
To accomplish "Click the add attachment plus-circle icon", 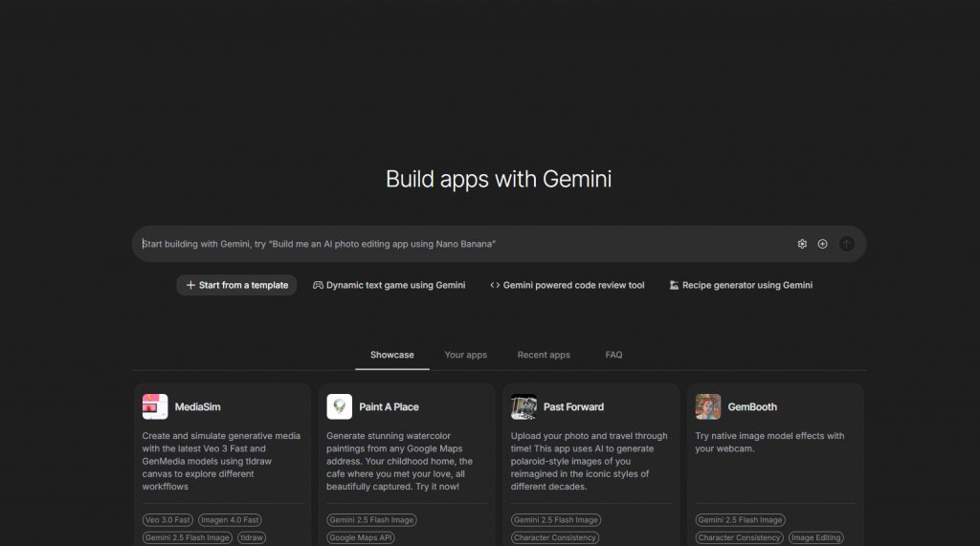I will [x=822, y=244].
